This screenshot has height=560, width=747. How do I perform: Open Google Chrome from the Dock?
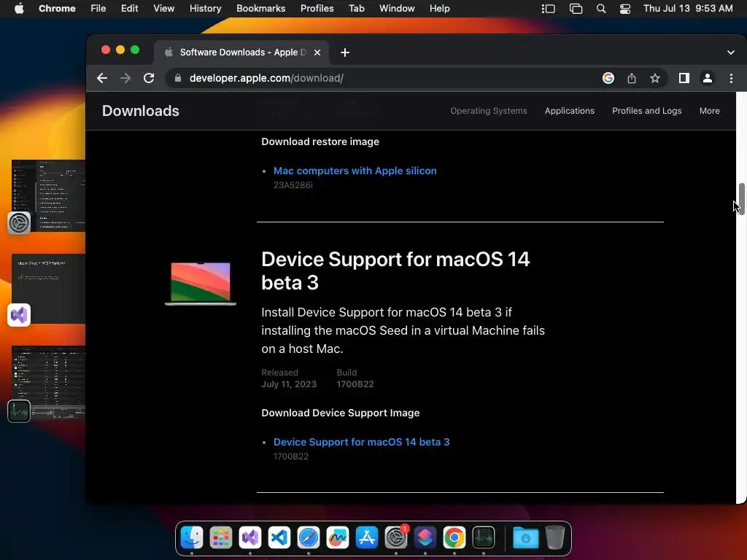(454, 537)
